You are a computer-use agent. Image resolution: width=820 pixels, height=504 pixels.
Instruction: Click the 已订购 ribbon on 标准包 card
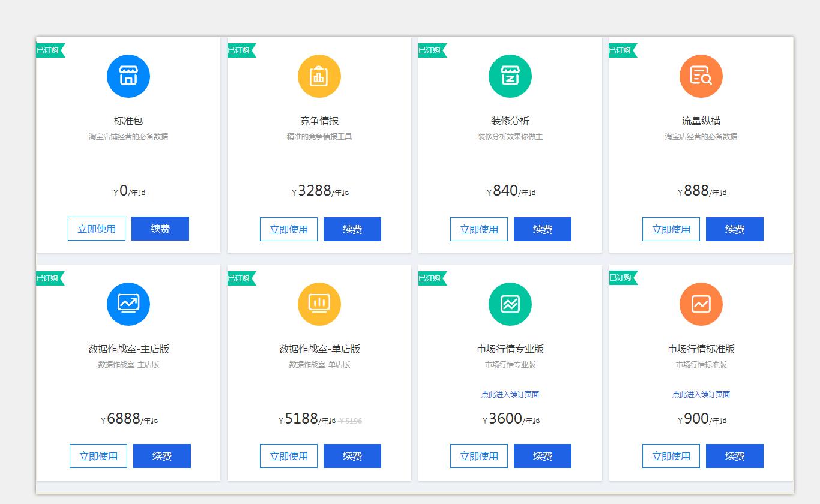point(49,50)
